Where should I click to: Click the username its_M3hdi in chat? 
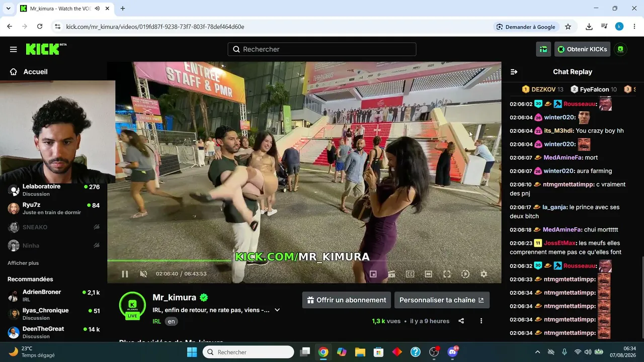[558, 131]
